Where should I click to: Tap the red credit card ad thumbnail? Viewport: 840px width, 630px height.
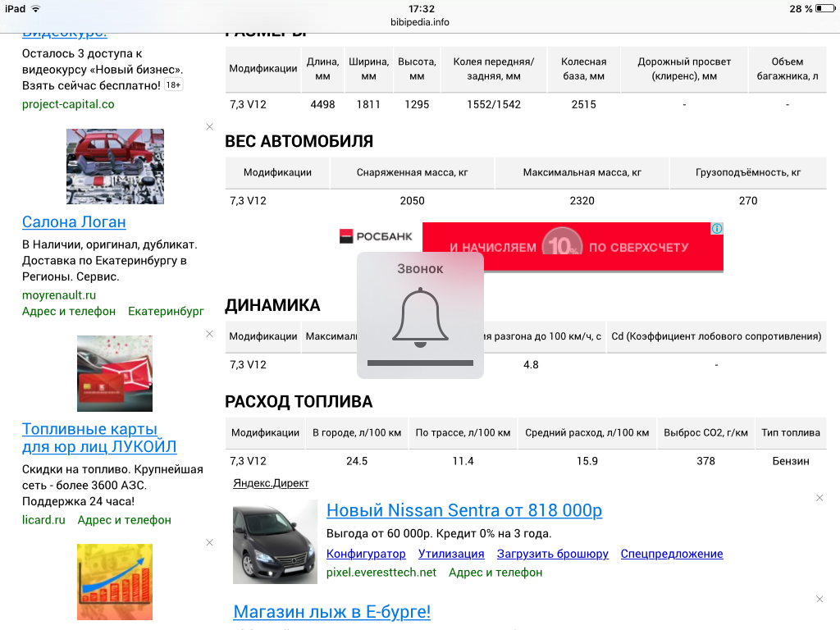pyautogui.click(x=115, y=373)
